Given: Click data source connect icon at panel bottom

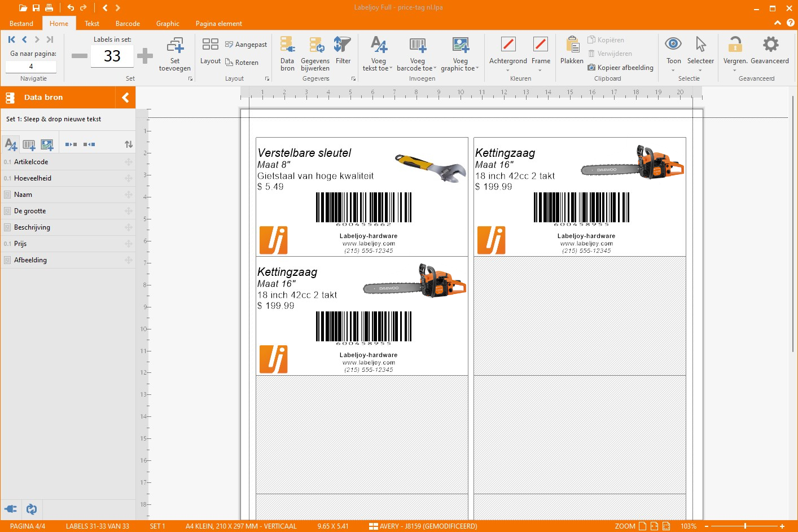Looking at the screenshot, I should pyautogui.click(x=11, y=509).
